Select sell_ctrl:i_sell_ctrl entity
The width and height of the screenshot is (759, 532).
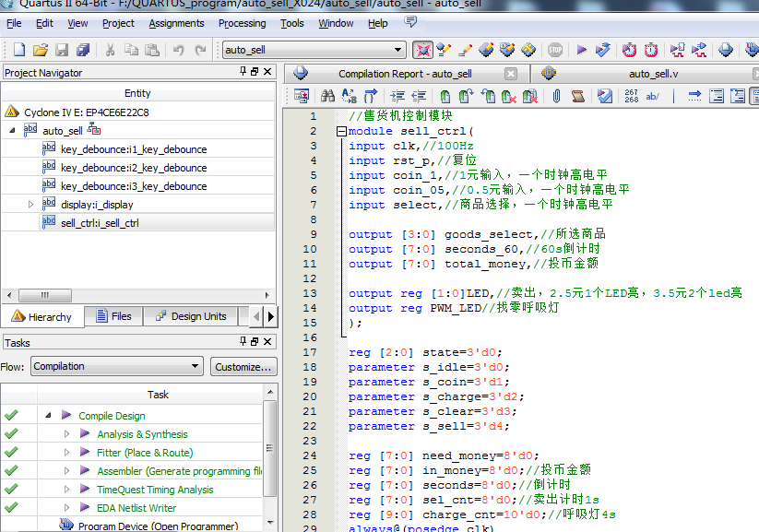point(100,223)
